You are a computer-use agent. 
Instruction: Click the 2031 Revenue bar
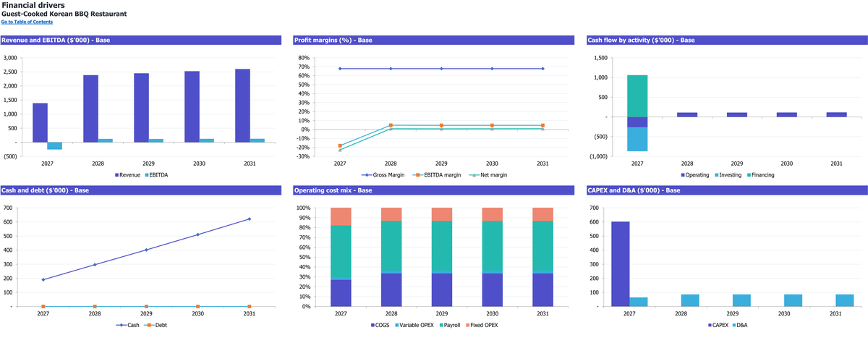click(242, 106)
